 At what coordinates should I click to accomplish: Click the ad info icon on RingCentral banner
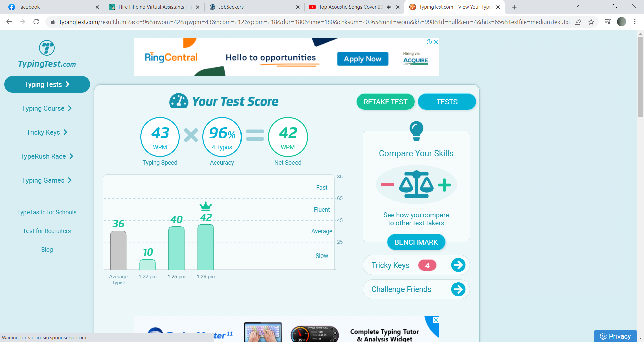coord(429,42)
